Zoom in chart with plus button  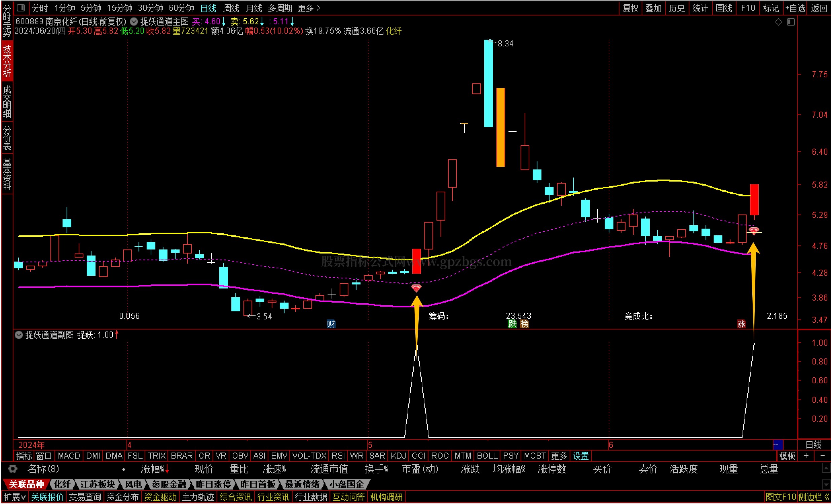point(806,456)
